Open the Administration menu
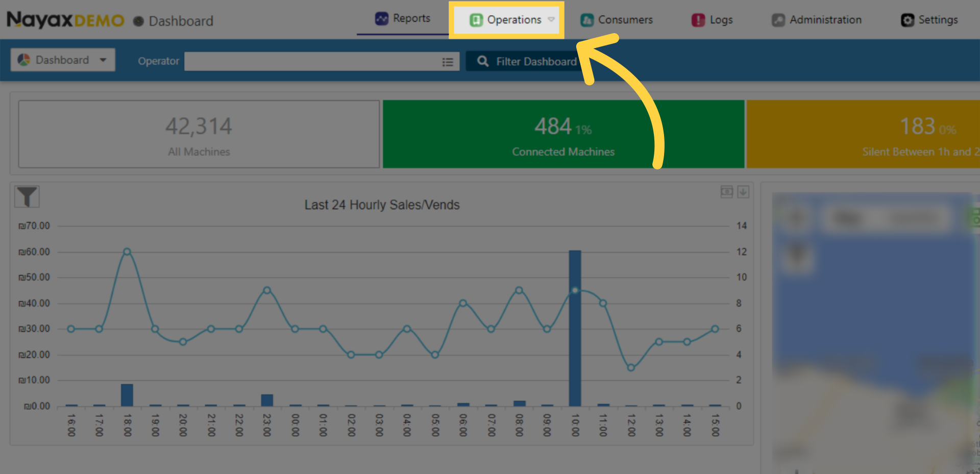This screenshot has height=474, width=980. [817, 20]
